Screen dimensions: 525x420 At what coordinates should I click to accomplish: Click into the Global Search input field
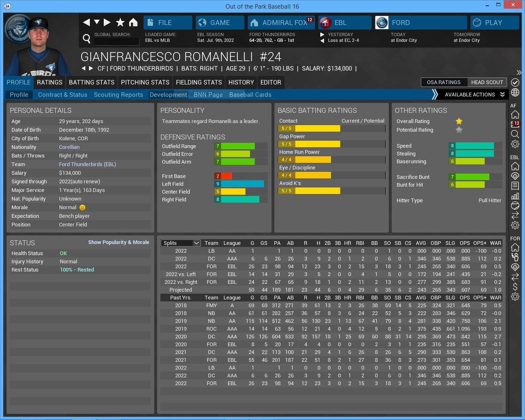tap(116, 41)
